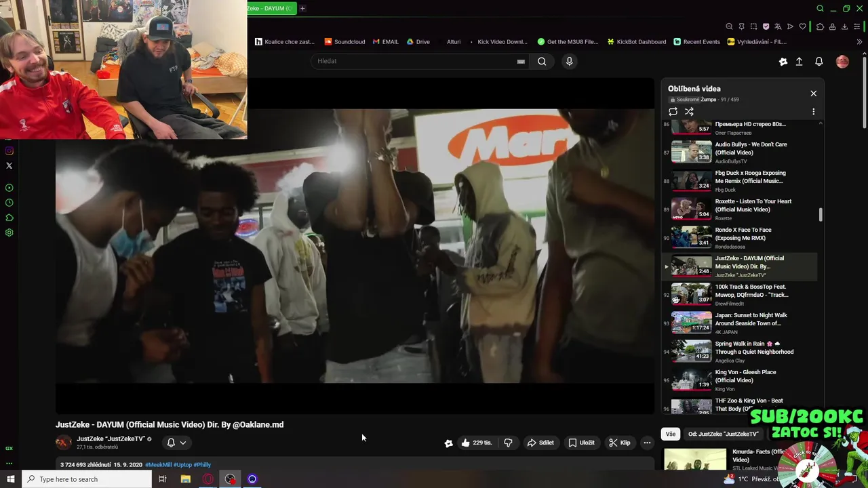Click the JustZekeTV channel avatar
This screenshot has width=868, height=488.
point(64,443)
